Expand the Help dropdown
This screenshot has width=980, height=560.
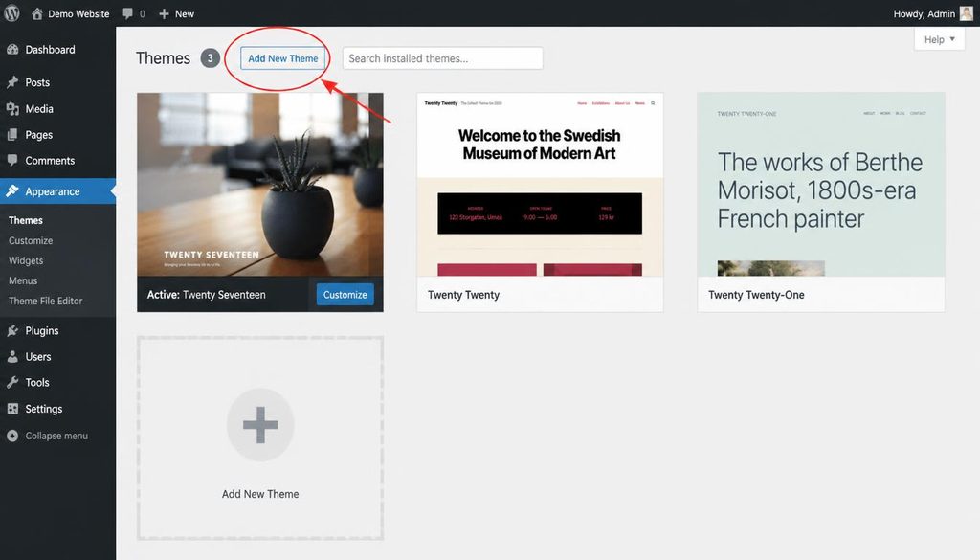tap(940, 39)
